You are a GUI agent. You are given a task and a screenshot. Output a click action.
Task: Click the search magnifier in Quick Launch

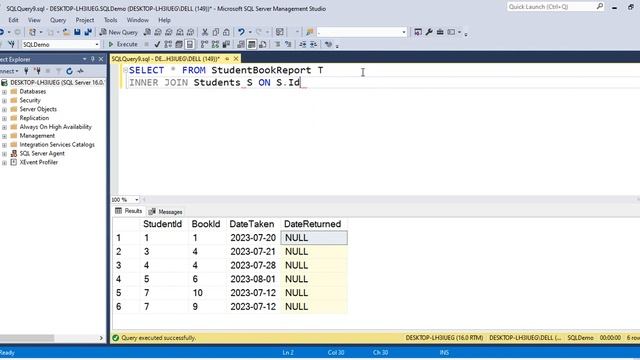pyautogui.click(x=600, y=7)
